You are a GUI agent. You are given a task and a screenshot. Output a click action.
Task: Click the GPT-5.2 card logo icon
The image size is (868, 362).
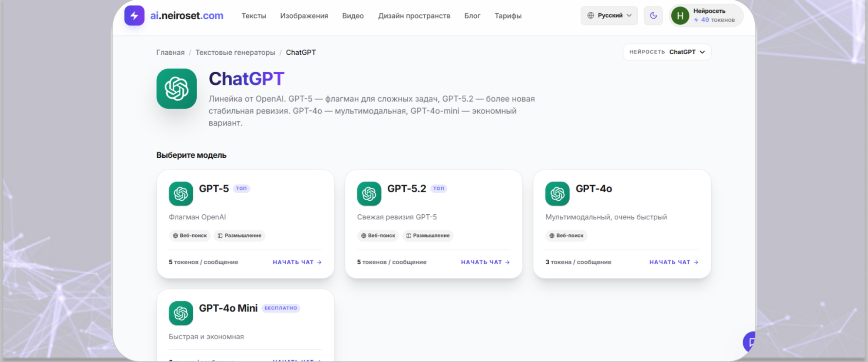(369, 194)
